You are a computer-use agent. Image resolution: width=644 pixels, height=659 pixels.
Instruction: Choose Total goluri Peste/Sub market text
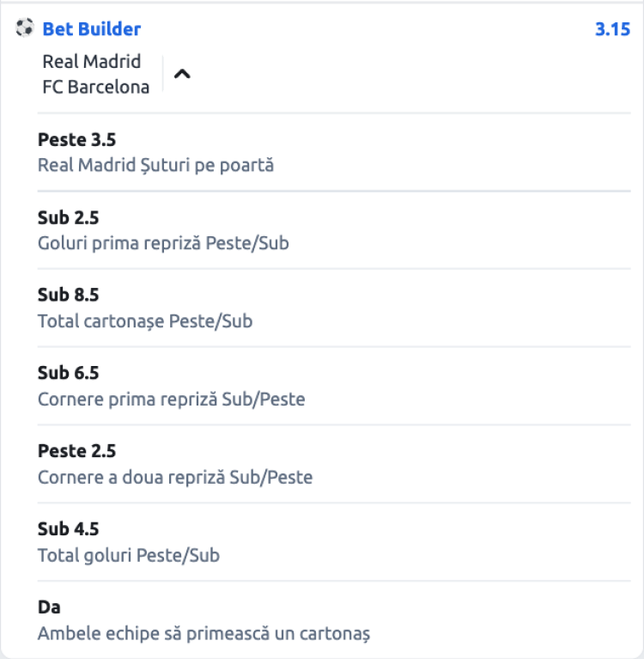[x=129, y=555]
